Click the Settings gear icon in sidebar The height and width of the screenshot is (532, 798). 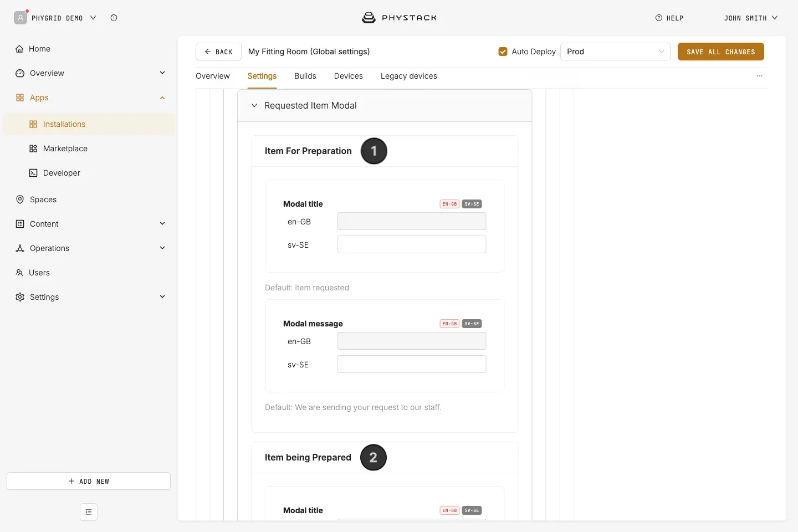coord(20,297)
